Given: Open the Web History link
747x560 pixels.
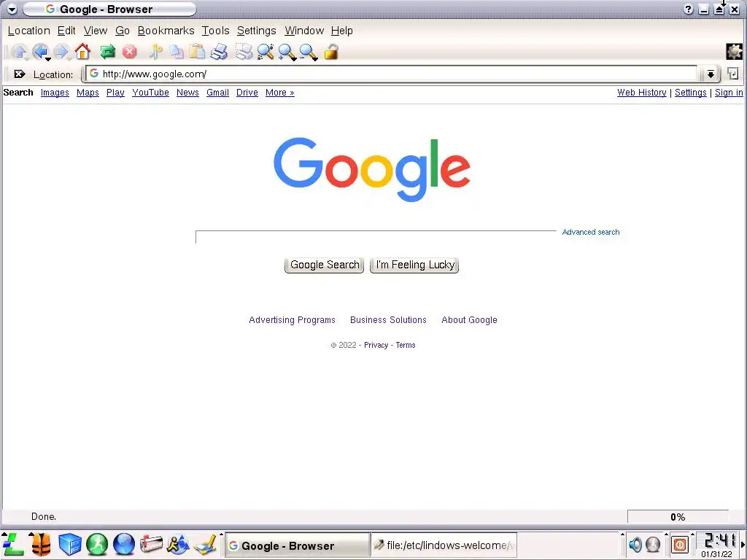Looking at the screenshot, I should 642,93.
